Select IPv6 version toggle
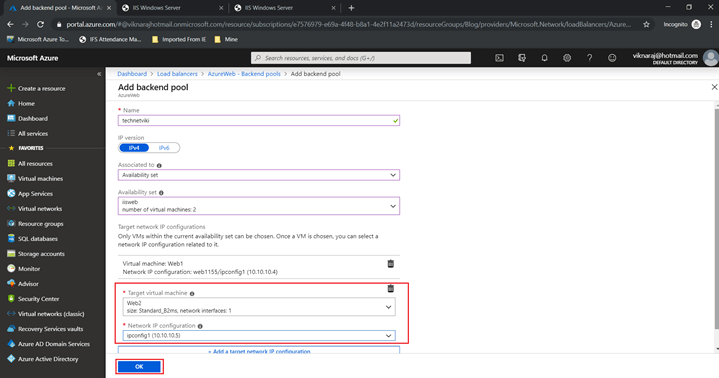Screen dimensions: 719x378 tap(164, 148)
